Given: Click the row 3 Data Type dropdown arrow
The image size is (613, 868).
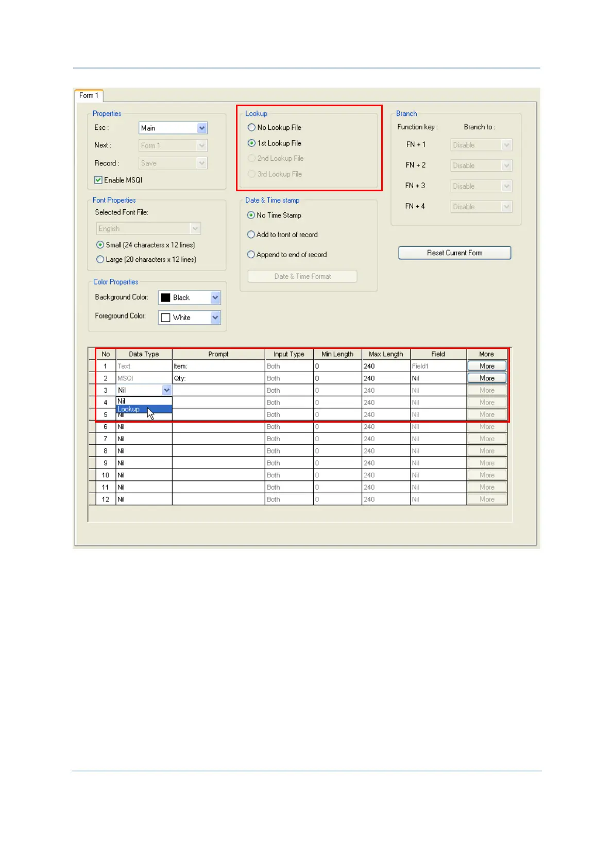Looking at the screenshot, I should pyautogui.click(x=167, y=390).
